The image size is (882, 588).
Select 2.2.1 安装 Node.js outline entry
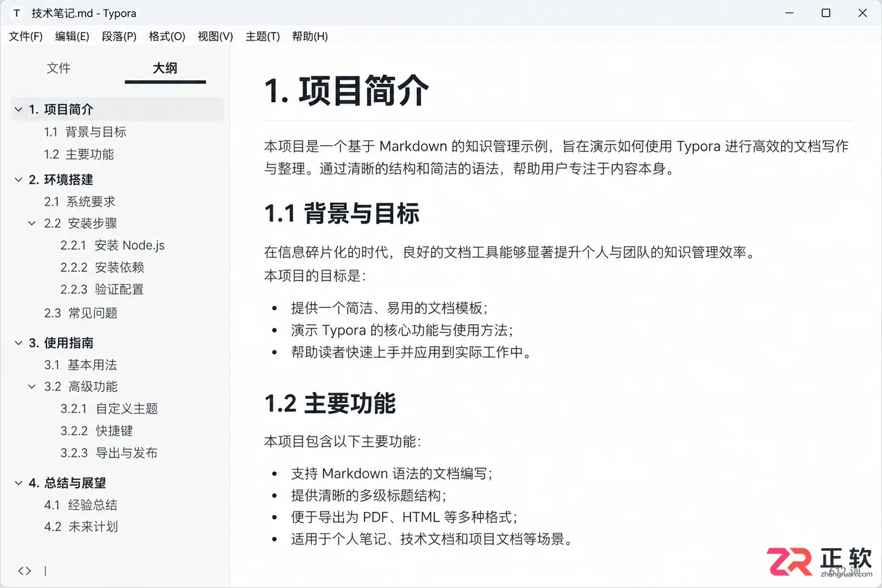coord(113,246)
